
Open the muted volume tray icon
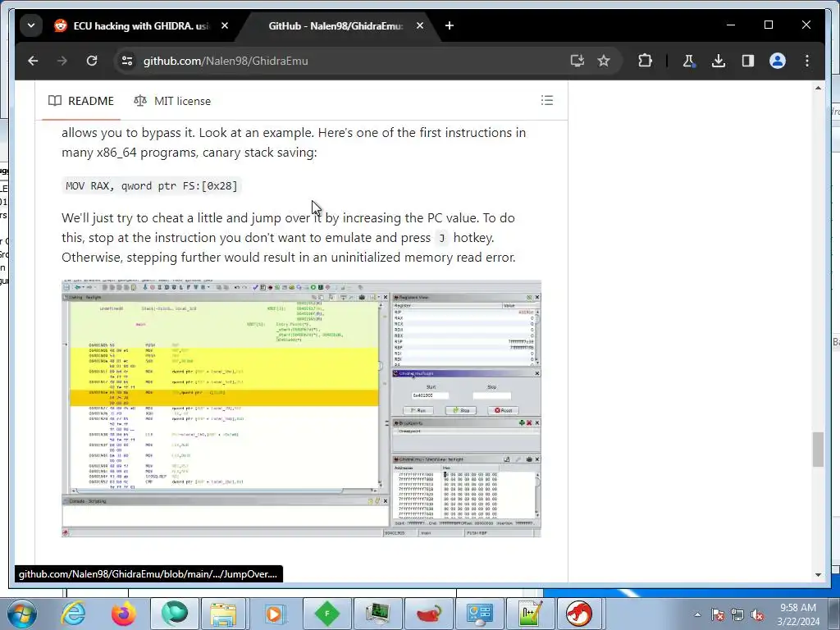point(757,614)
